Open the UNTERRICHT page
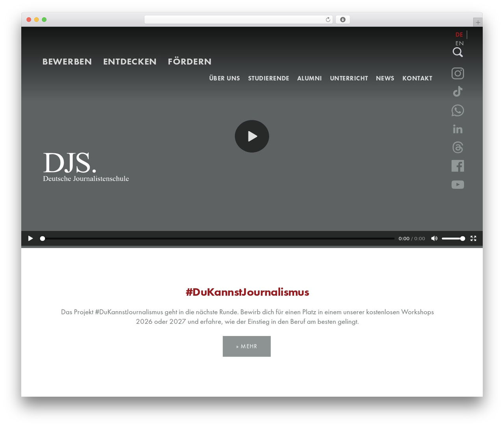The height and width of the screenshot is (427, 504). pyautogui.click(x=349, y=78)
